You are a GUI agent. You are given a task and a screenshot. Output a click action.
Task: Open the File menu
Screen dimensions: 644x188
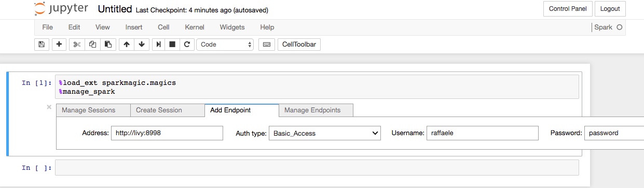click(x=47, y=27)
